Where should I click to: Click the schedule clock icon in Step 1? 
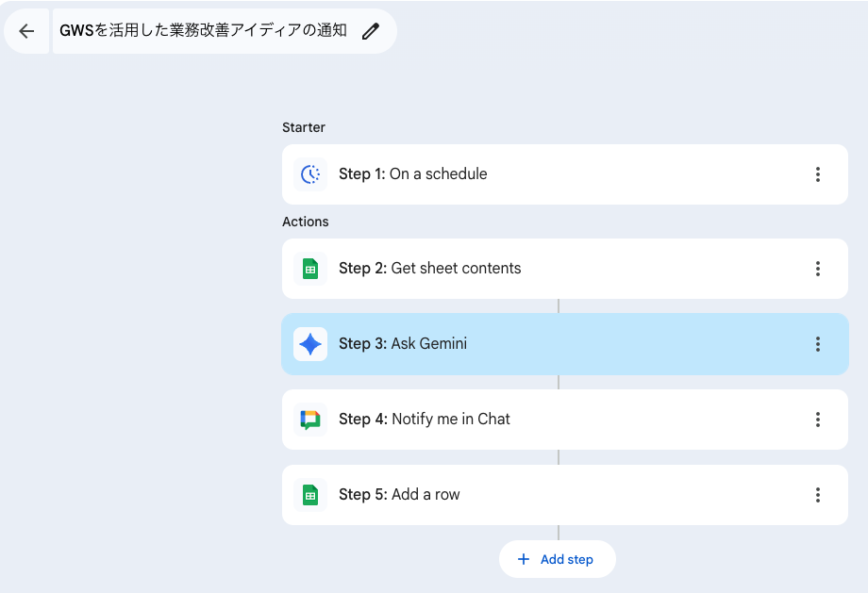point(310,174)
